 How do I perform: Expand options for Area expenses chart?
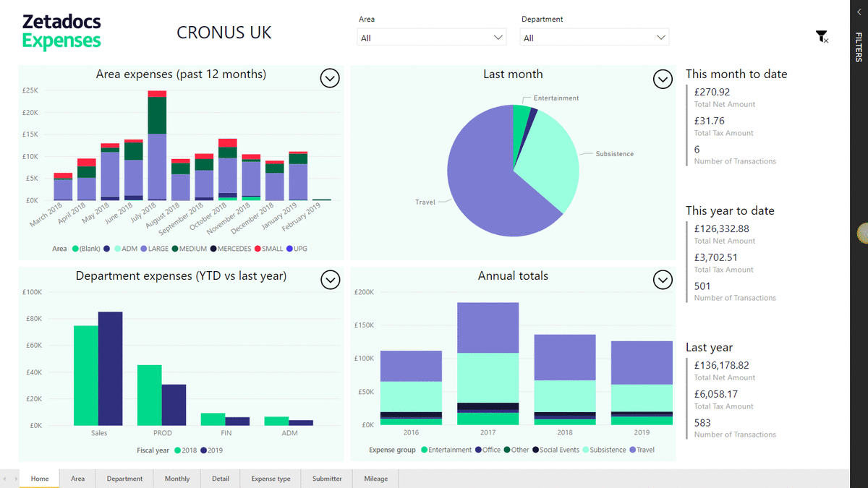tap(331, 78)
